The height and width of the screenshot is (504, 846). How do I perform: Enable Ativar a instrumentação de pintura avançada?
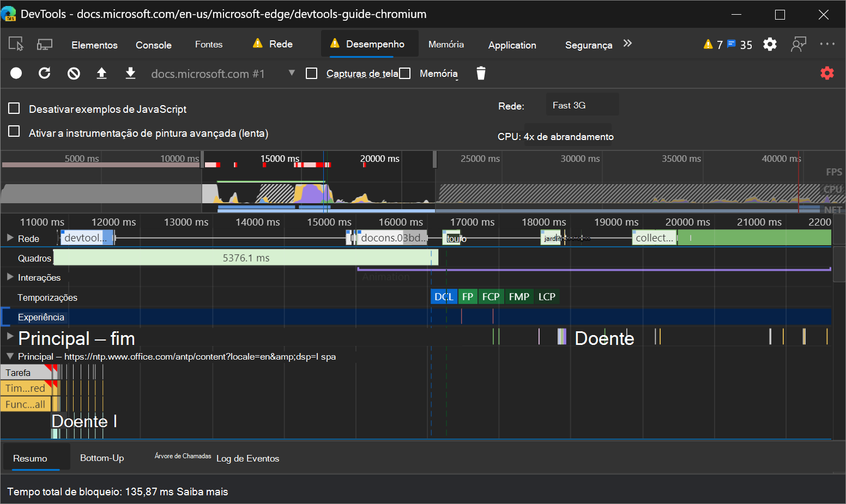pyautogui.click(x=14, y=131)
